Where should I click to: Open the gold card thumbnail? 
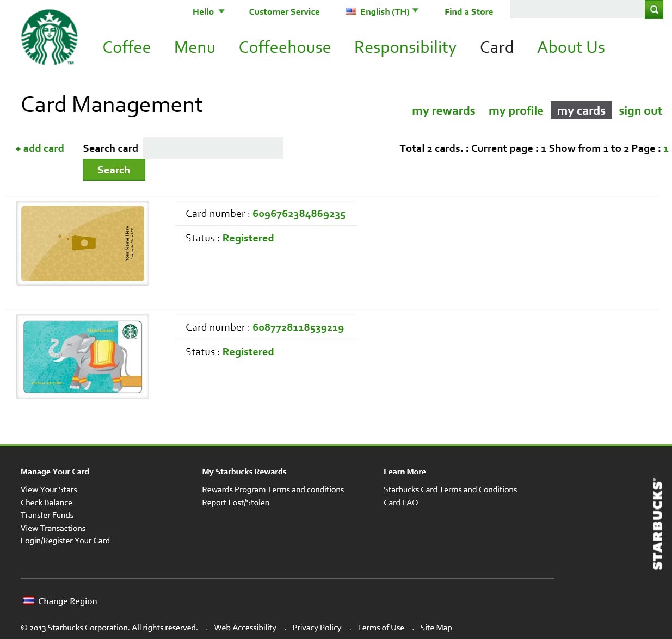click(83, 243)
